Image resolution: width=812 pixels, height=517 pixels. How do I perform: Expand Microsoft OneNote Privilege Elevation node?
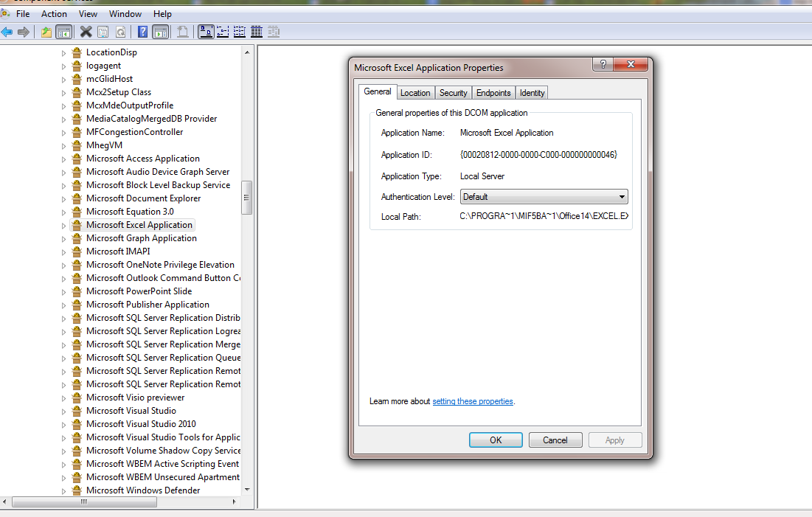pyautogui.click(x=63, y=266)
